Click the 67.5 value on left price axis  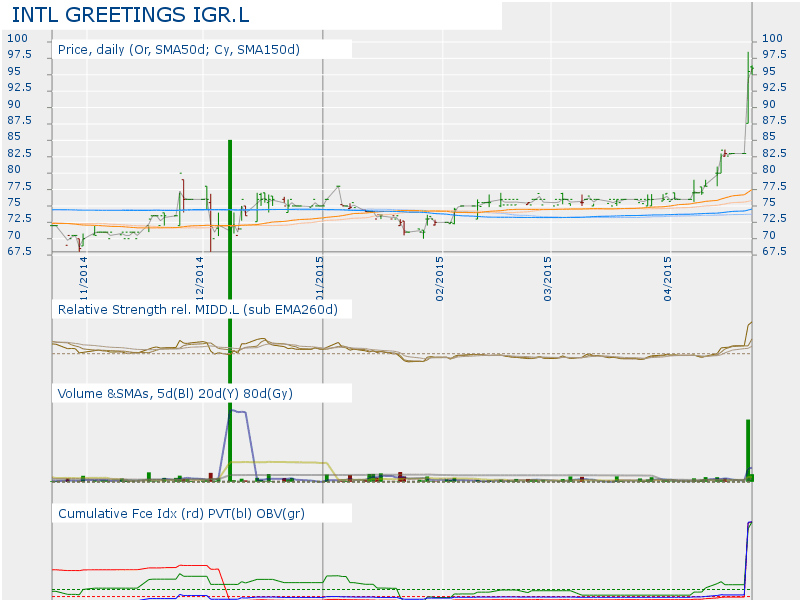(19, 251)
